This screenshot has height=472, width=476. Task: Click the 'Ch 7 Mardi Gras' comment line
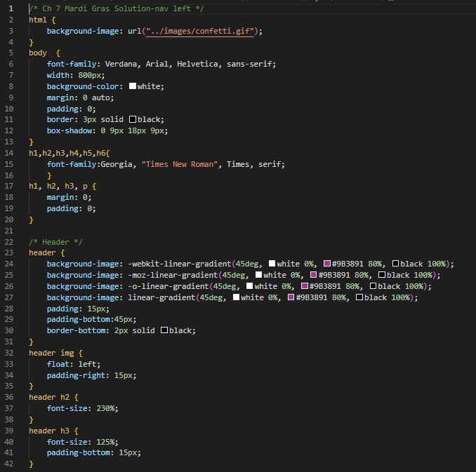(x=117, y=8)
